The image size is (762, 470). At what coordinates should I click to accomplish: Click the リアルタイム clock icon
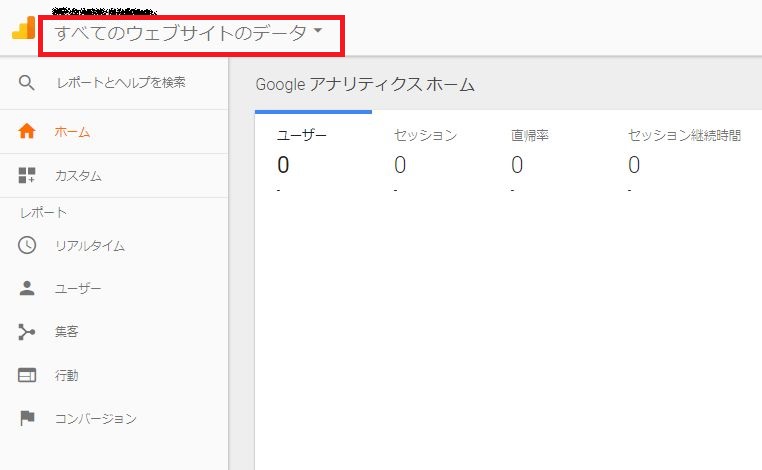27,245
